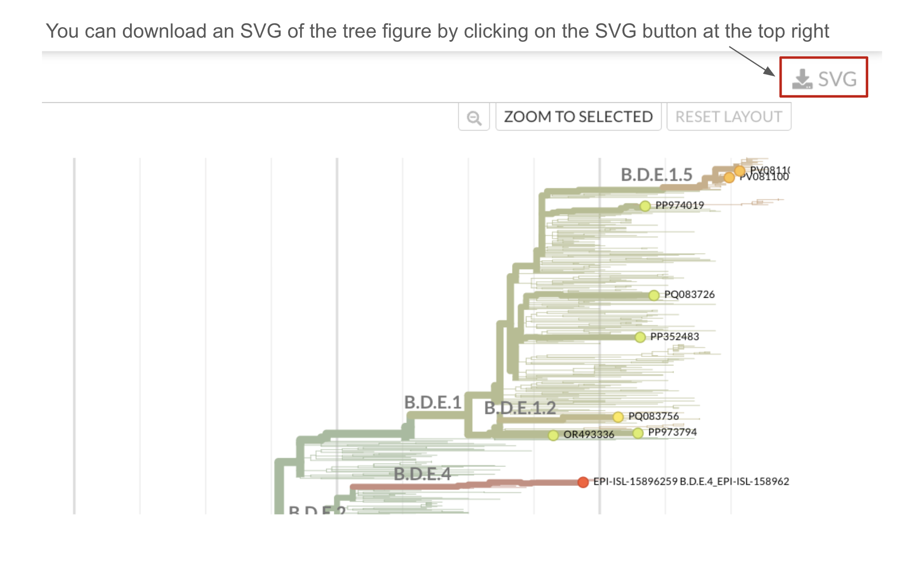Select the red EPI-ISL-15896259 tip node
This screenshot has width=924, height=564.
pos(583,482)
